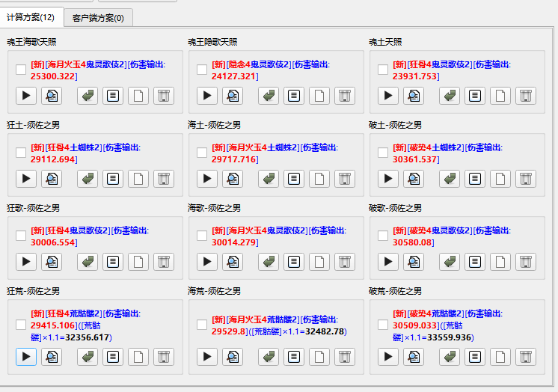Click blank page icon in 魂王隐歌天照 card
Image resolution: width=558 pixels, height=392 pixels.
tap(319, 96)
